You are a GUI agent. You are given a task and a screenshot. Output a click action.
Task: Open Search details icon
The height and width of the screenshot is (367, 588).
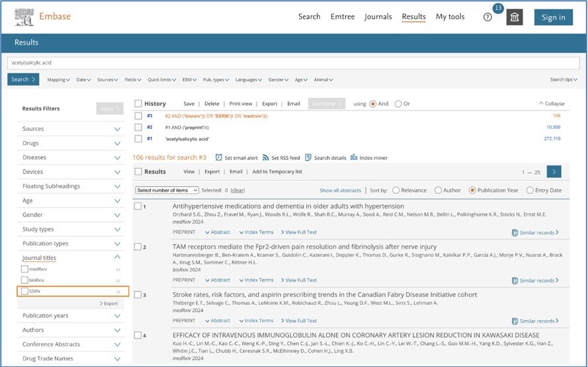[308, 158]
